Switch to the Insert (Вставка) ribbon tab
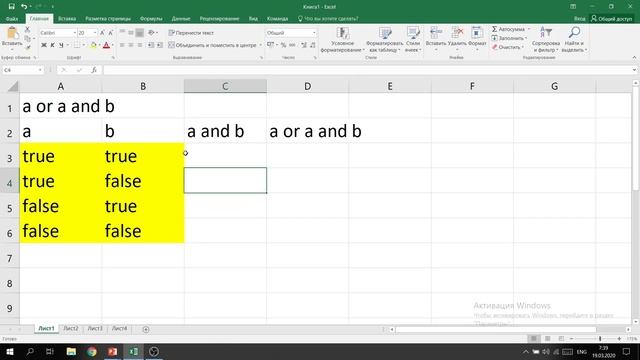The image size is (640, 360). [67, 19]
